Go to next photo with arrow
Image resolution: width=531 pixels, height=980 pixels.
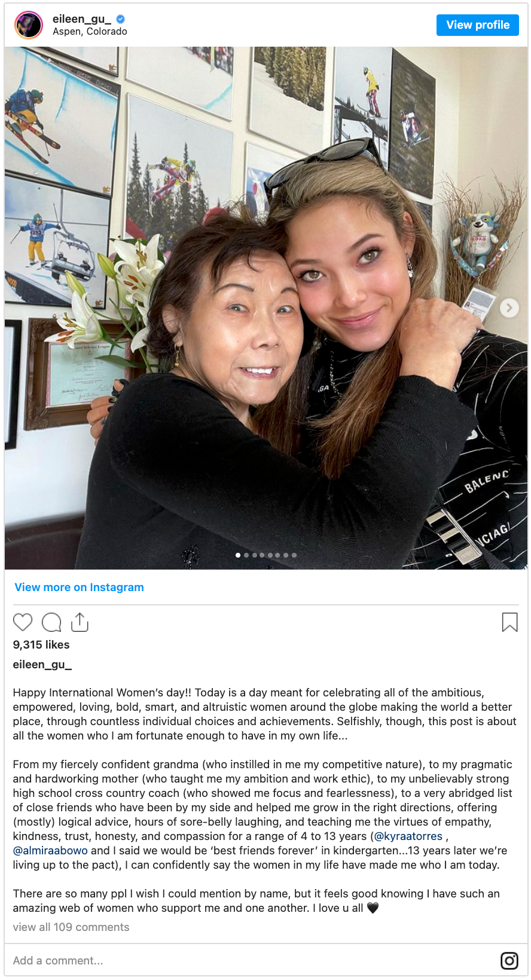509,308
